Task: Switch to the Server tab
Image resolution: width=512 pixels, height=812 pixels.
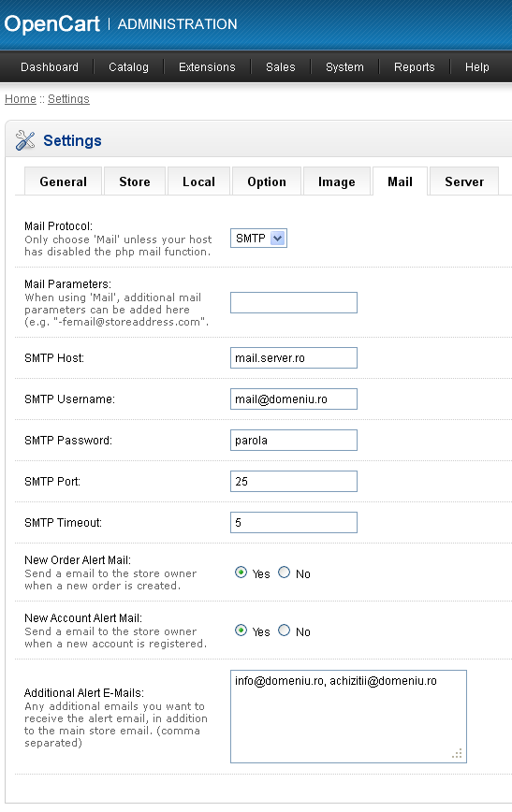Action: pyautogui.click(x=464, y=181)
